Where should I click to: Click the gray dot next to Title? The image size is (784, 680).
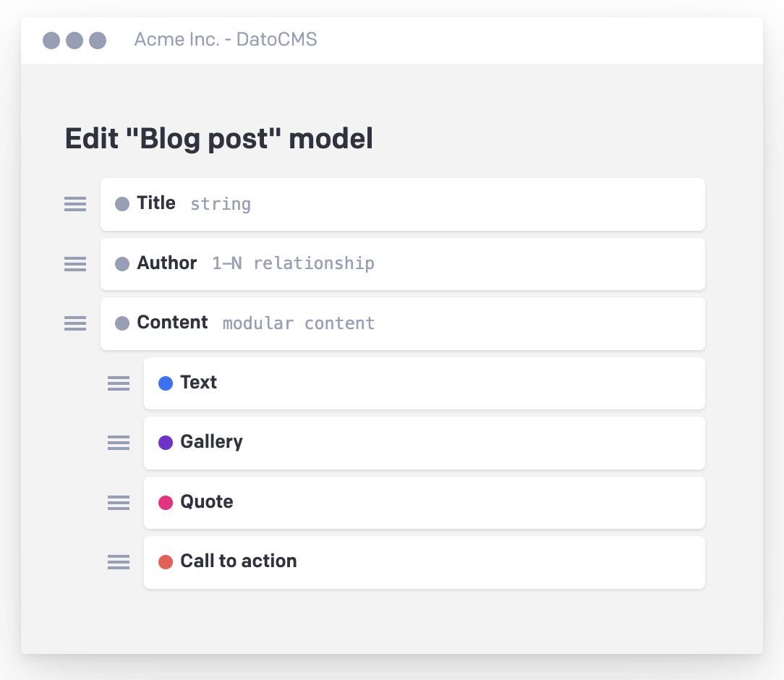point(122,204)
